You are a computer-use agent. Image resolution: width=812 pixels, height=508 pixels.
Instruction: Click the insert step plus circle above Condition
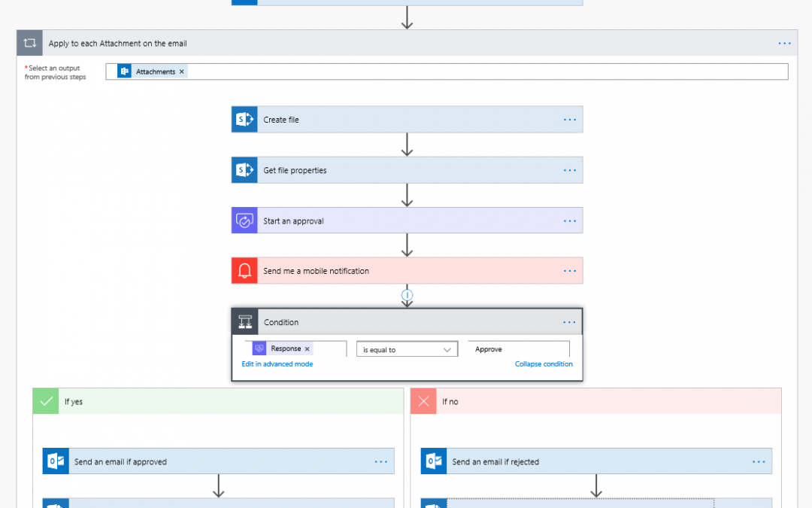coord(407,295)
